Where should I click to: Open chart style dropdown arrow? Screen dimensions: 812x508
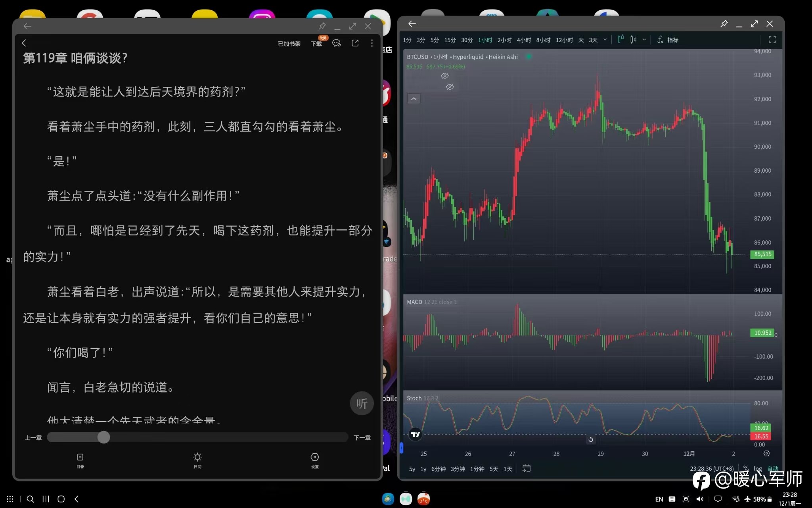point(644,40)
